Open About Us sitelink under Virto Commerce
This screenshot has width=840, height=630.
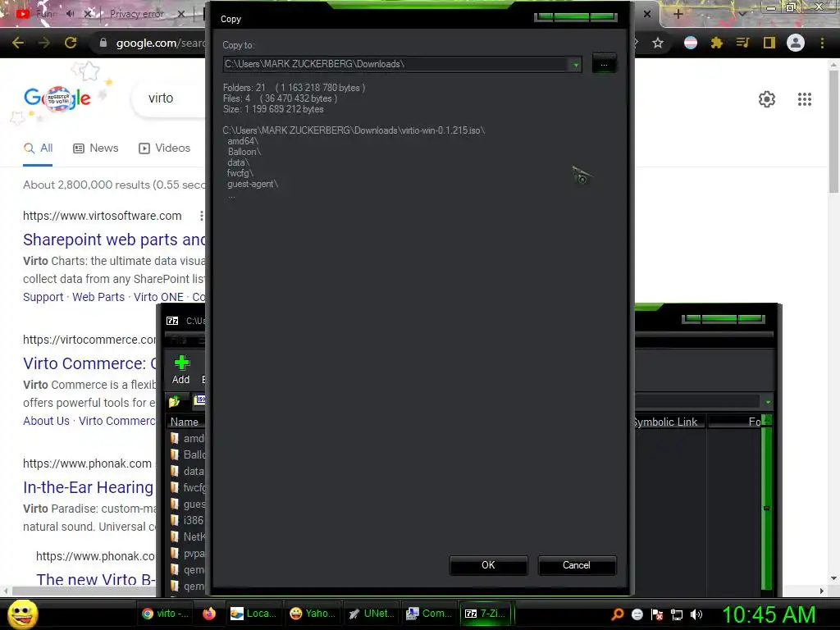(x=46, y=421)
